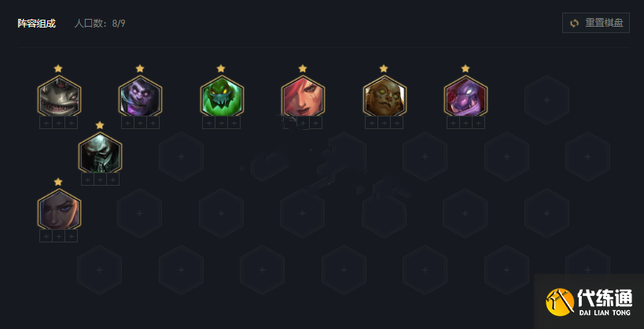Click the 阵容组成 heading label

[x=36, y=24]
